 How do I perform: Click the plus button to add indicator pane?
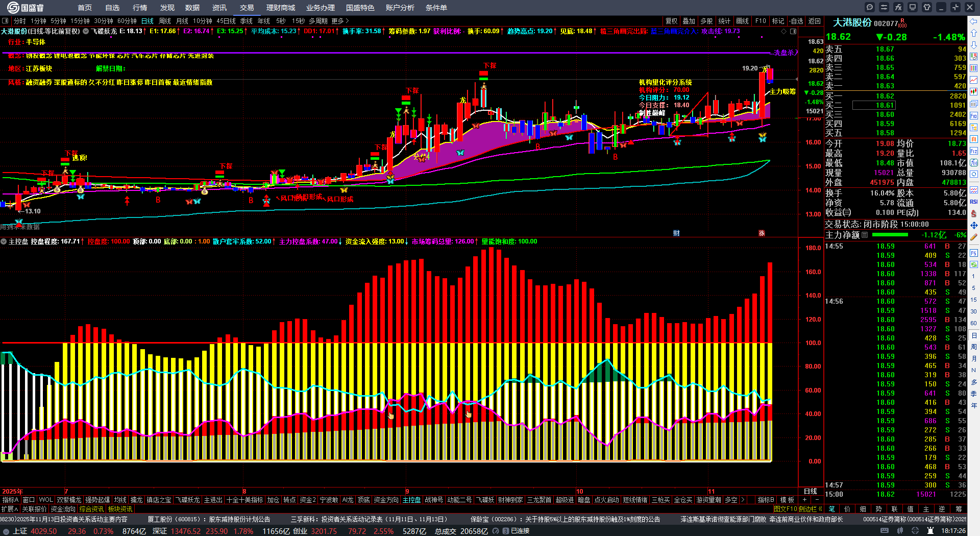(x=804, y=500)
